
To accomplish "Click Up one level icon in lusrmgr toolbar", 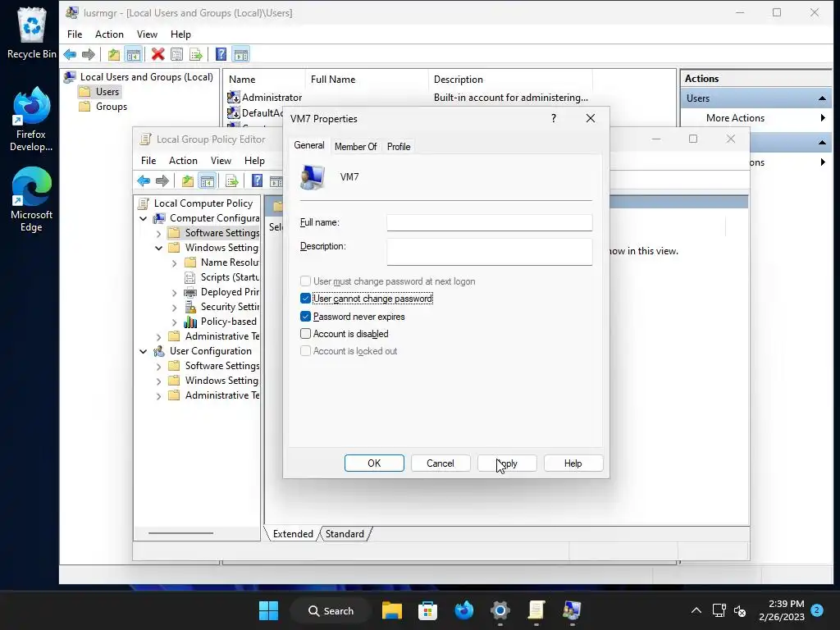I will pyautogui.click(x=113, y=54).
